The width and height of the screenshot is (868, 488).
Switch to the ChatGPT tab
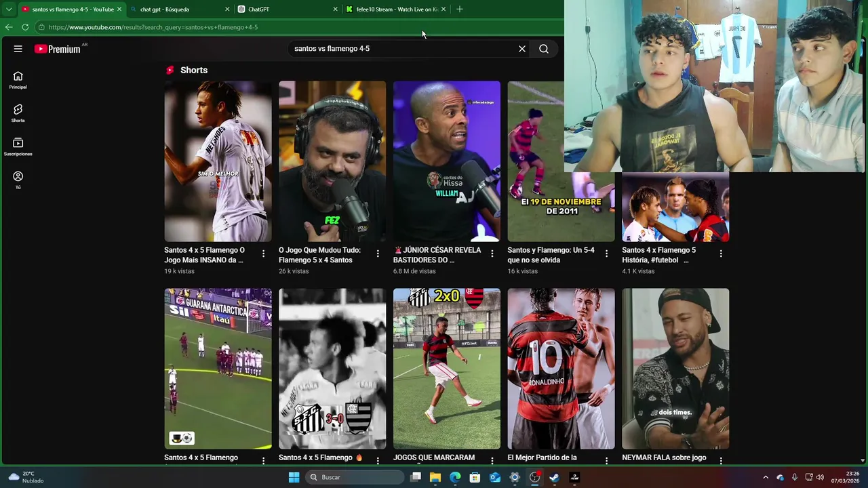click(x=288, y=9)
